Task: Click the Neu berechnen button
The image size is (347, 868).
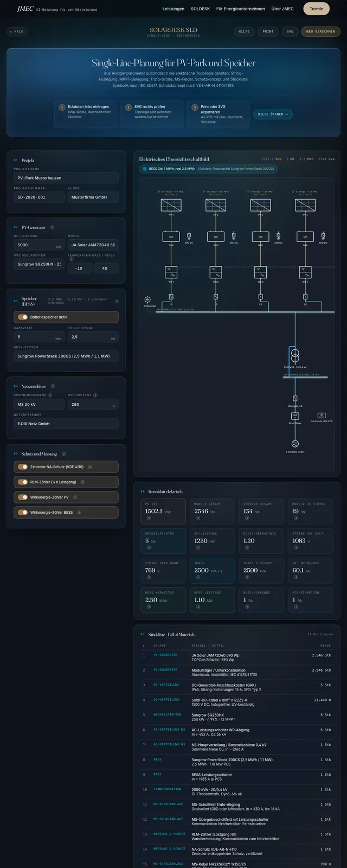Action: pyautogui.click(x=321, y=31)
